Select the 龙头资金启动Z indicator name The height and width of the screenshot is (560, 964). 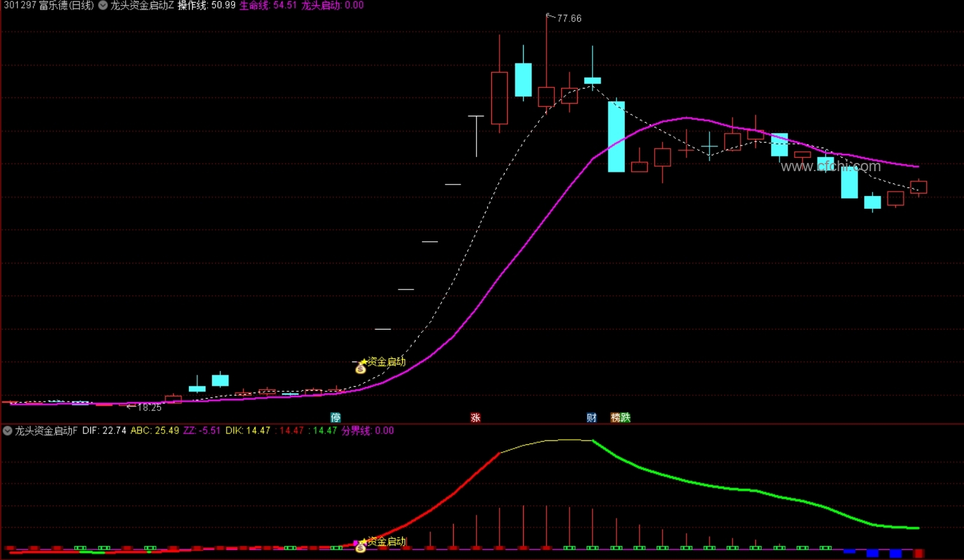141,5
